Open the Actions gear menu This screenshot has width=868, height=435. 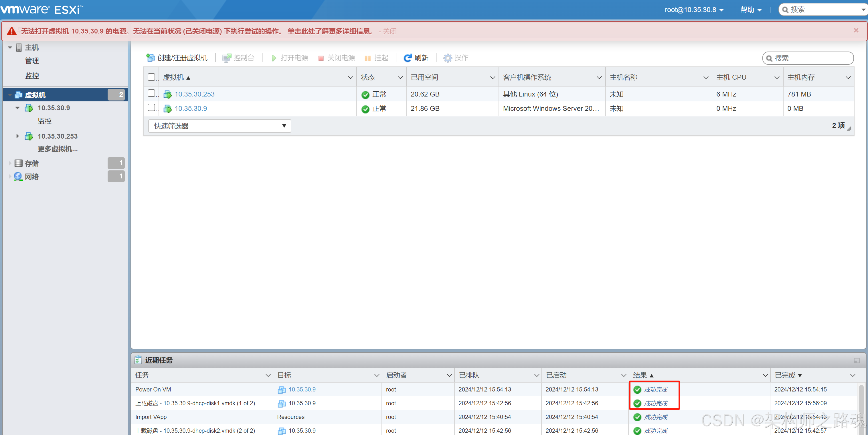pyautogui.click(x=448, y=58)
